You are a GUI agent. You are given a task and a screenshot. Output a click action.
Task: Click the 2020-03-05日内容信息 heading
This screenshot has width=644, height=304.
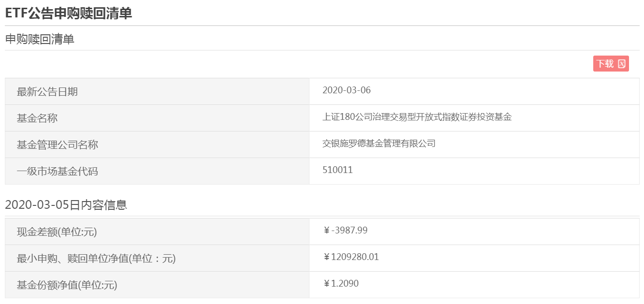66,205
